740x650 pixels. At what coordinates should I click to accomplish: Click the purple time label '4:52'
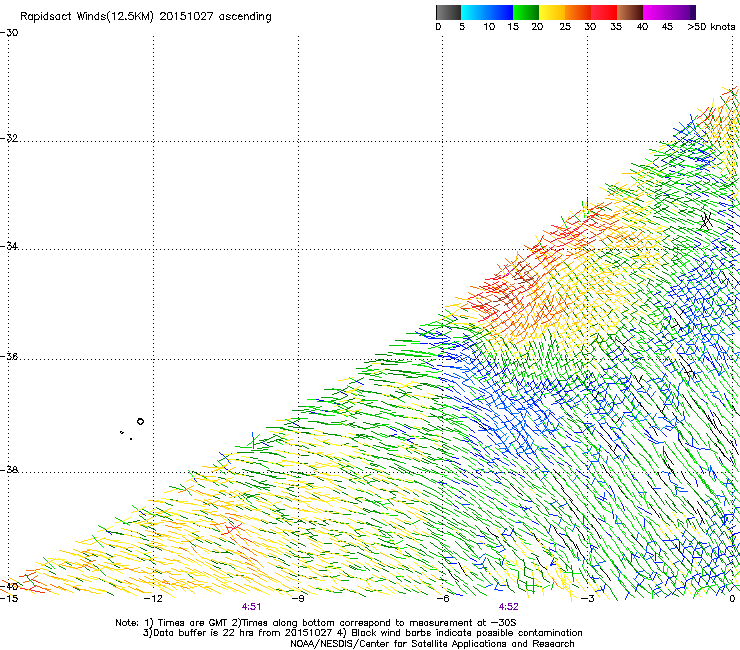508,607
